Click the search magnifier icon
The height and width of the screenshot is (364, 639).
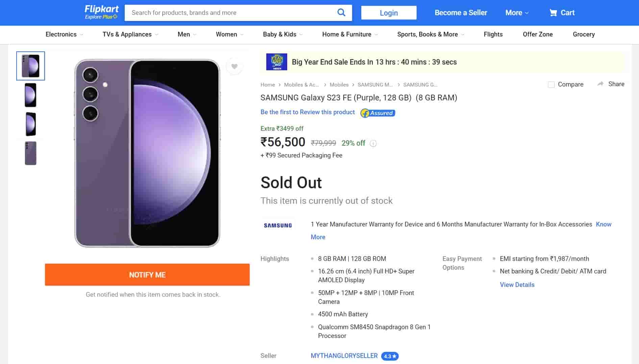click(x=341, y=12)
